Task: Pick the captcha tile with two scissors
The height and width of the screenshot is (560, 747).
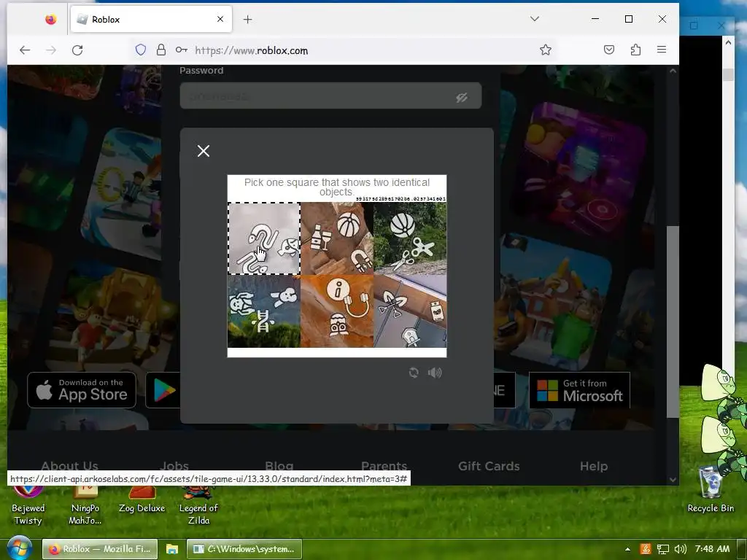Action: click(x=410, y=238)
